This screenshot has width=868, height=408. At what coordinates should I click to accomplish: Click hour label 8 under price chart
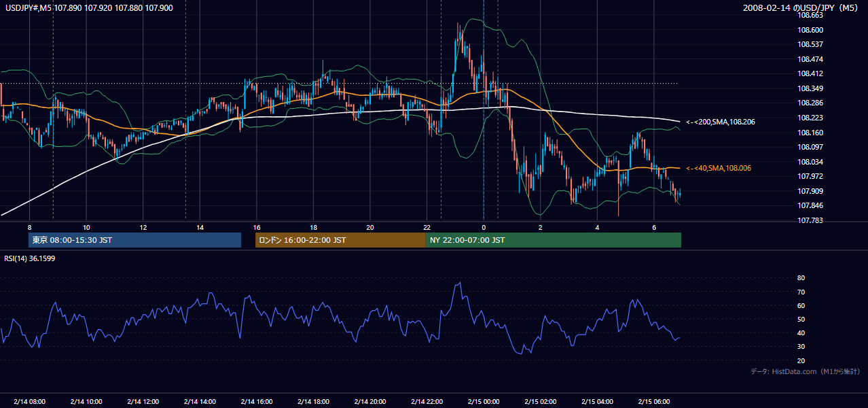29,227
